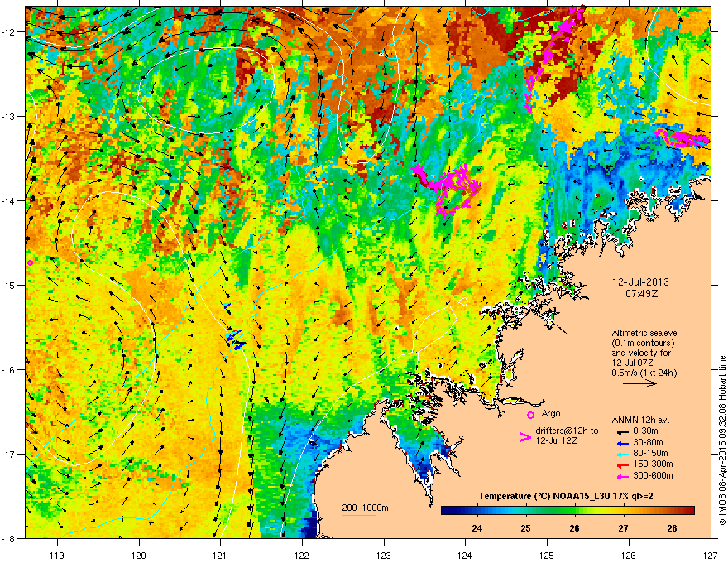This screenshot has height=563, width=728.
Task: Click the longitude axis label 120
Action: point(139,555)
